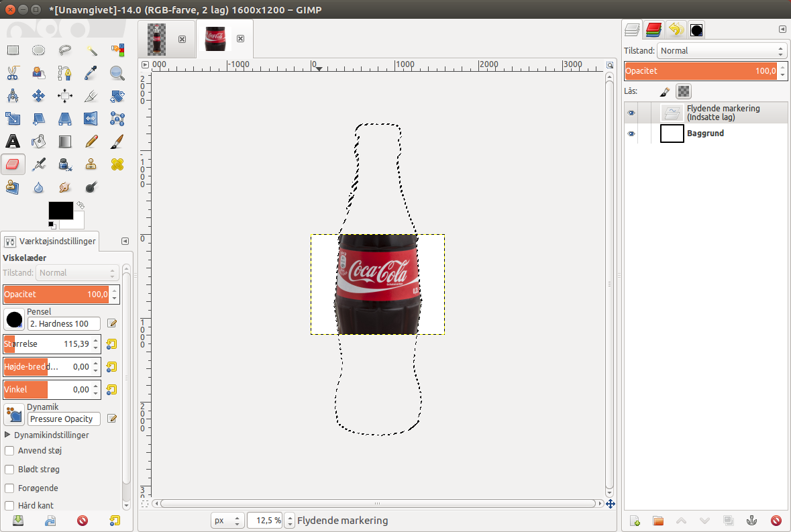Open the px unit dropdown in status bar
This screenshot has height=532, width=791.
(x=227, y=521)
